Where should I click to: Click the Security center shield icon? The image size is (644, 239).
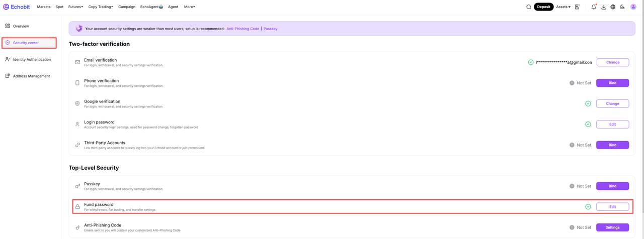[x=8, y=43]
